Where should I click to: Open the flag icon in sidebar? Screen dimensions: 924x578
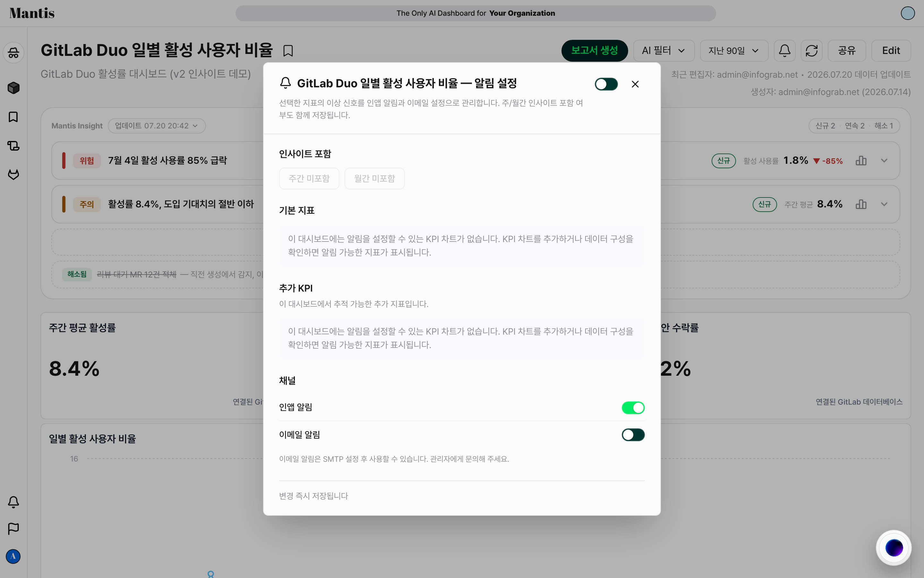coord(13,529)
